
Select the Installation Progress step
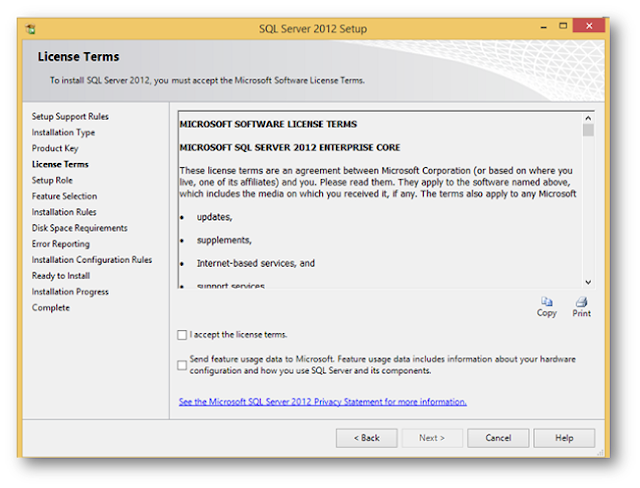click(70, 291)
